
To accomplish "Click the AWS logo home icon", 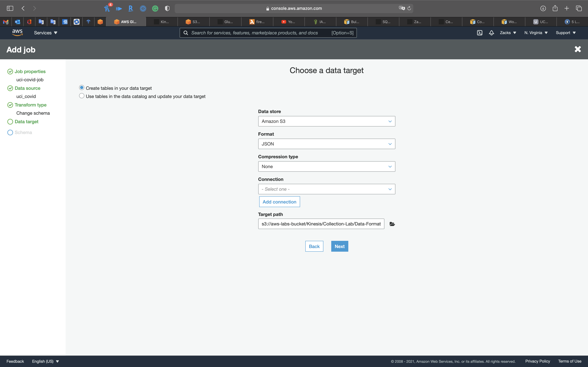I will 17,33.
